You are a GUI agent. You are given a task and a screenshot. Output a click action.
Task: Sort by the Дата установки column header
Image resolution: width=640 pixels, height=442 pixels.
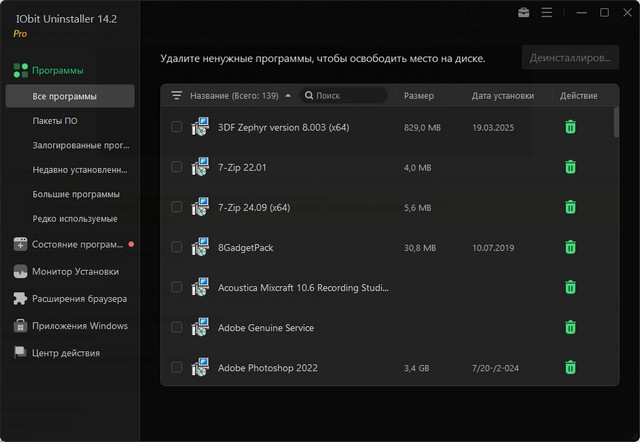point(502,96)
